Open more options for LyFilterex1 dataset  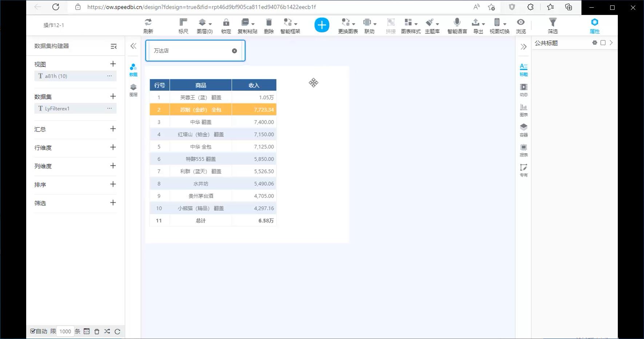(109, 108)
